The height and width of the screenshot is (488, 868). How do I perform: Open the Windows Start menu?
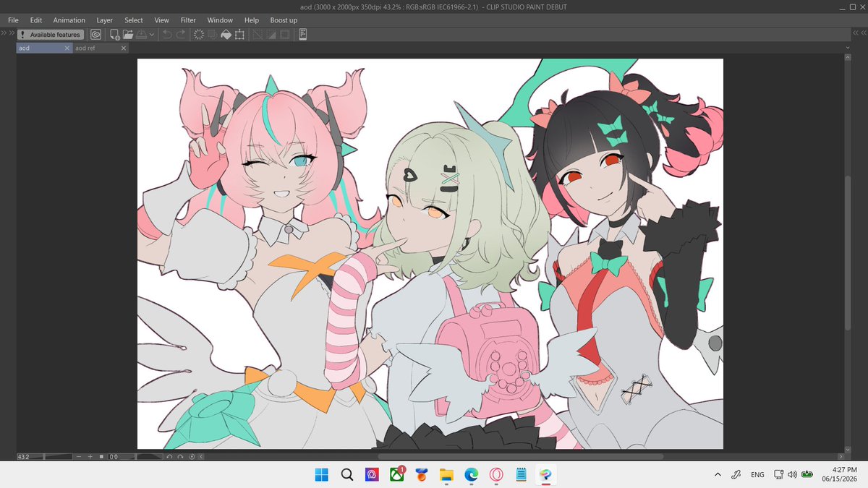(321, 475)
